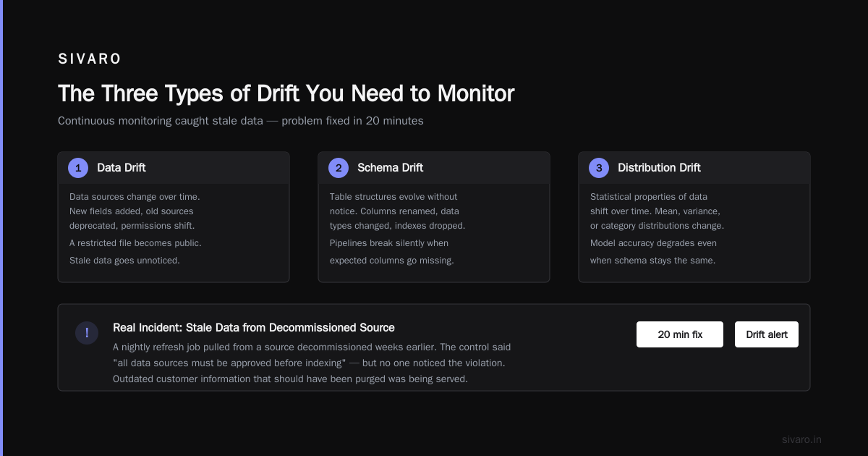This screenshot has width=868, height=456.
Task: Click the Drift alert button
Action: tap(767, 334)
